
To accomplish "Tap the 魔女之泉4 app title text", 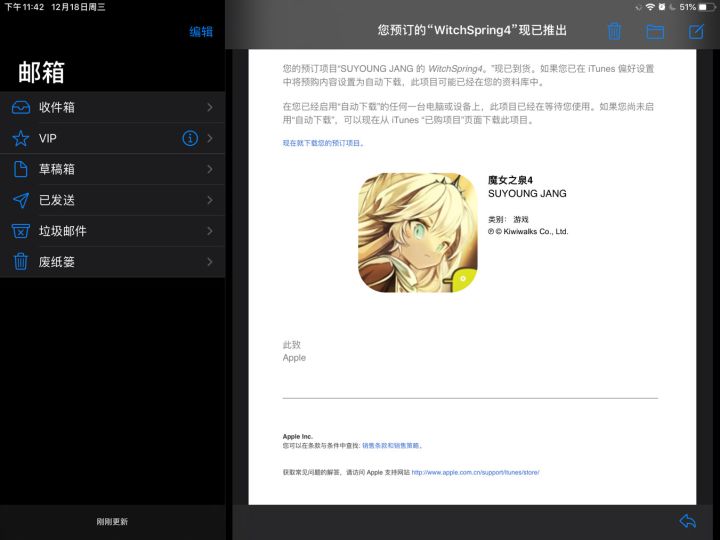I will (510, 180).
